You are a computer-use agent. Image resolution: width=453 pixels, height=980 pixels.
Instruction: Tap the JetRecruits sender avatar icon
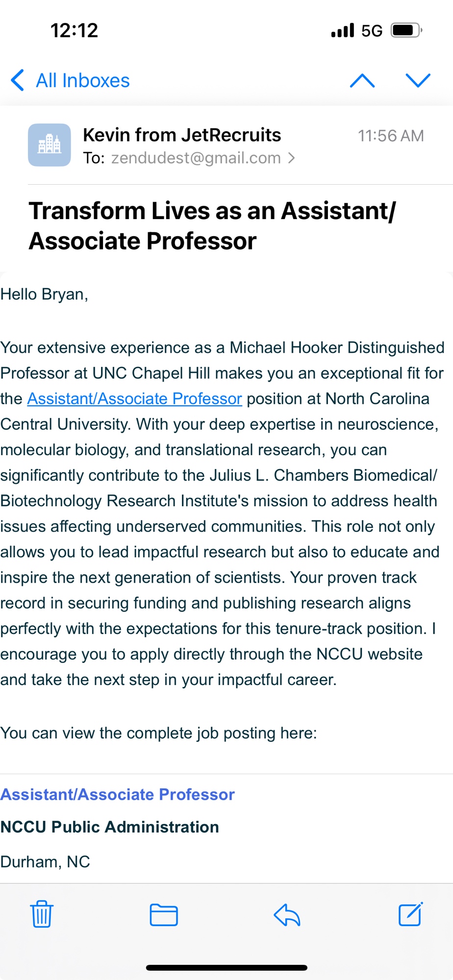(x=50, y=145)
